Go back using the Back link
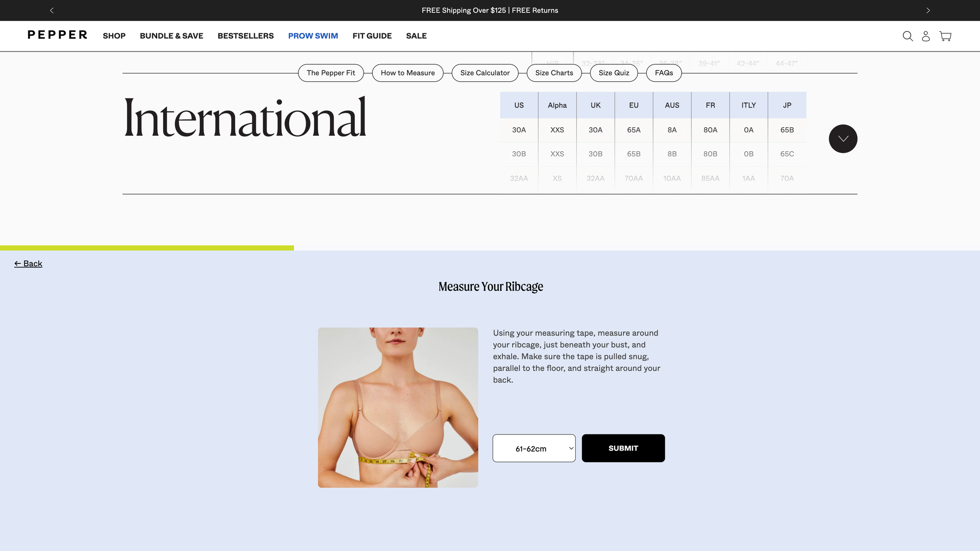 click(28, 264)
